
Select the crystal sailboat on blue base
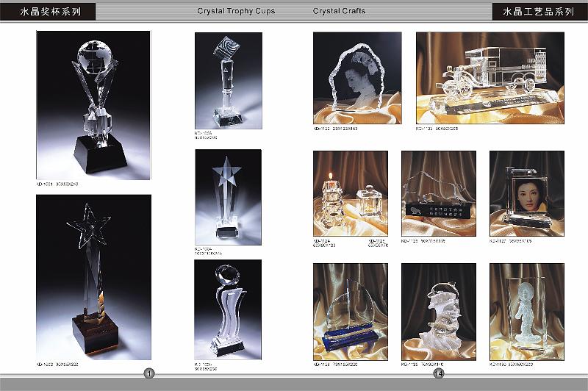tap(350, 310)
